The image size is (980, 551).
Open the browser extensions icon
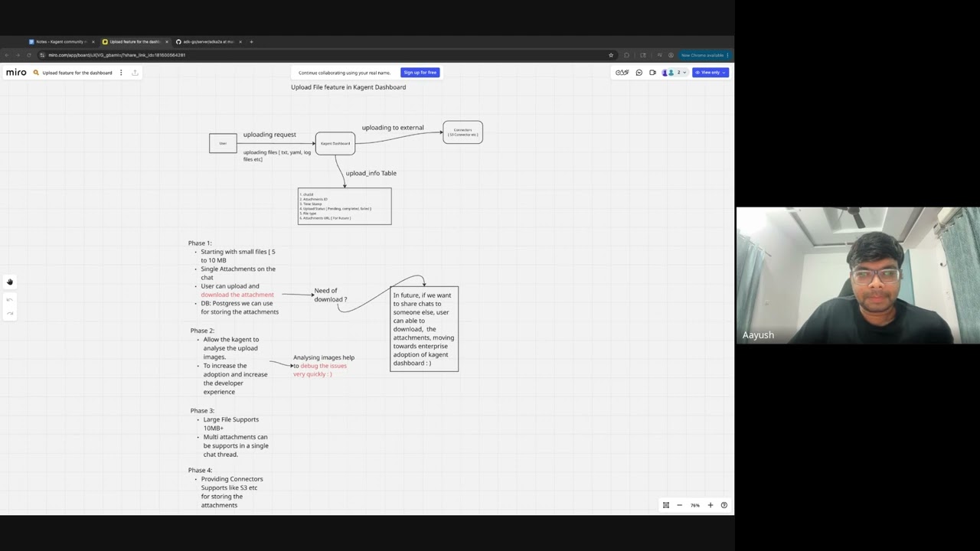pos(626,55)
